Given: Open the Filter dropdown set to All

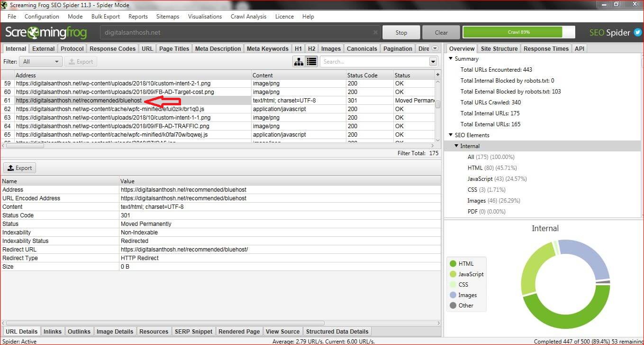Looking at the screenshot, I should pos(41,62).
